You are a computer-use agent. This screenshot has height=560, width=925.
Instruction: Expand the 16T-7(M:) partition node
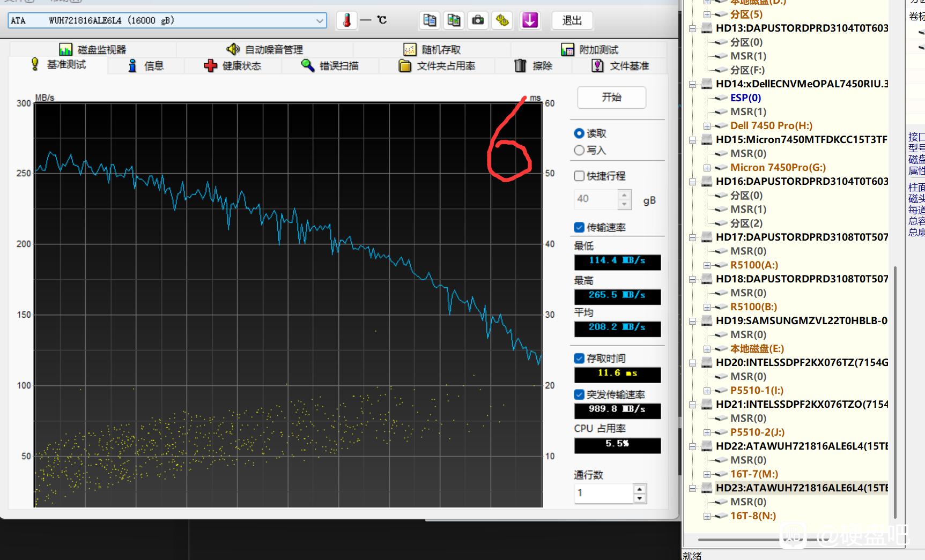point(707,474)
